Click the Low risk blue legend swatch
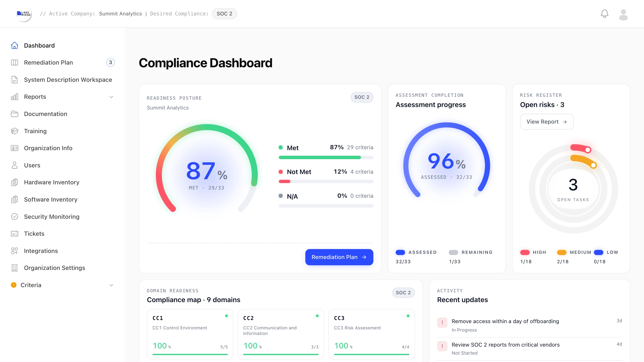The width and height of the screenshot is (644, 362). 599,252
